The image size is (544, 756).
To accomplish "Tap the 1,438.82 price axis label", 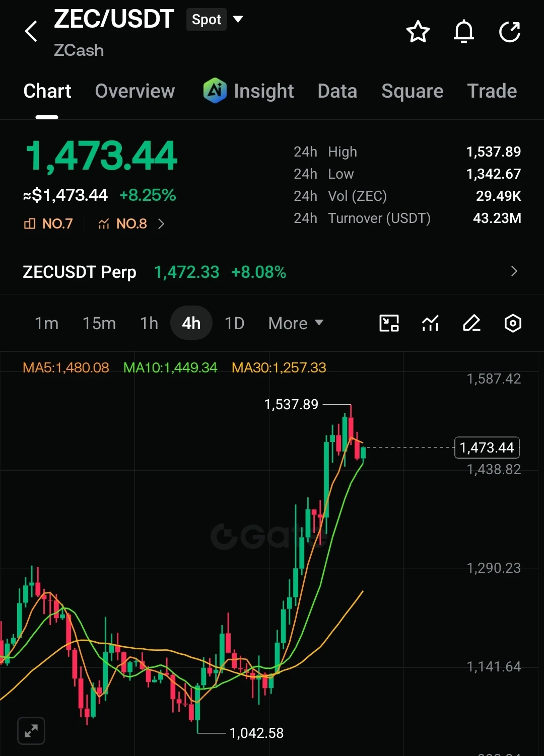I will click(x=494, y=469).
